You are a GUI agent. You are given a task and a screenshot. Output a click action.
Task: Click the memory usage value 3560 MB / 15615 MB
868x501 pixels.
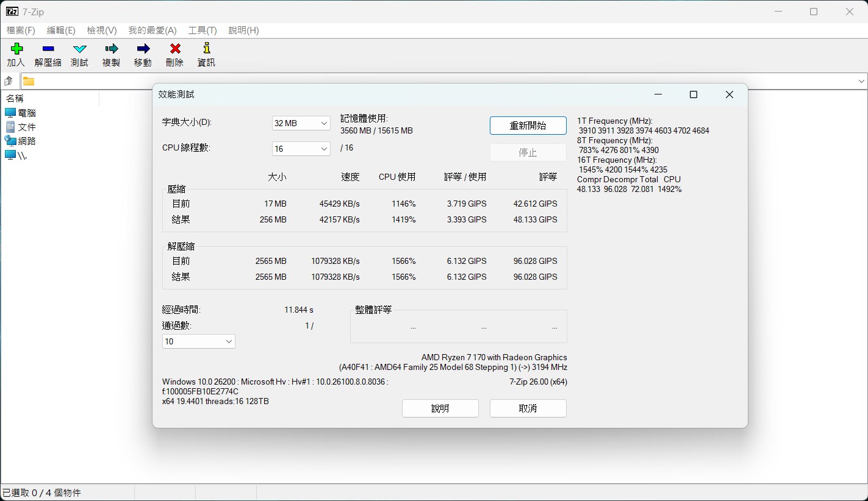click(376, 130)
